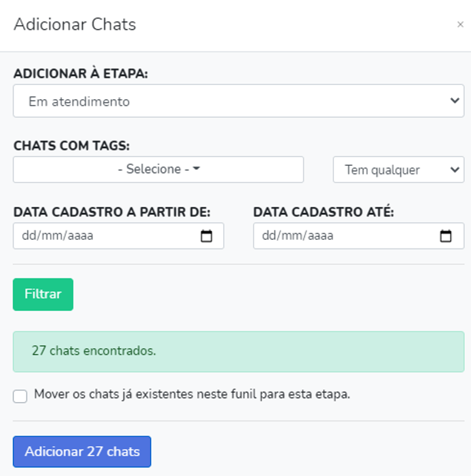471x476 pixels.
Task: Click the 'ADICIONAR À ETAPA:' field label
Action: pyautogui.click(x=81, y=73)
